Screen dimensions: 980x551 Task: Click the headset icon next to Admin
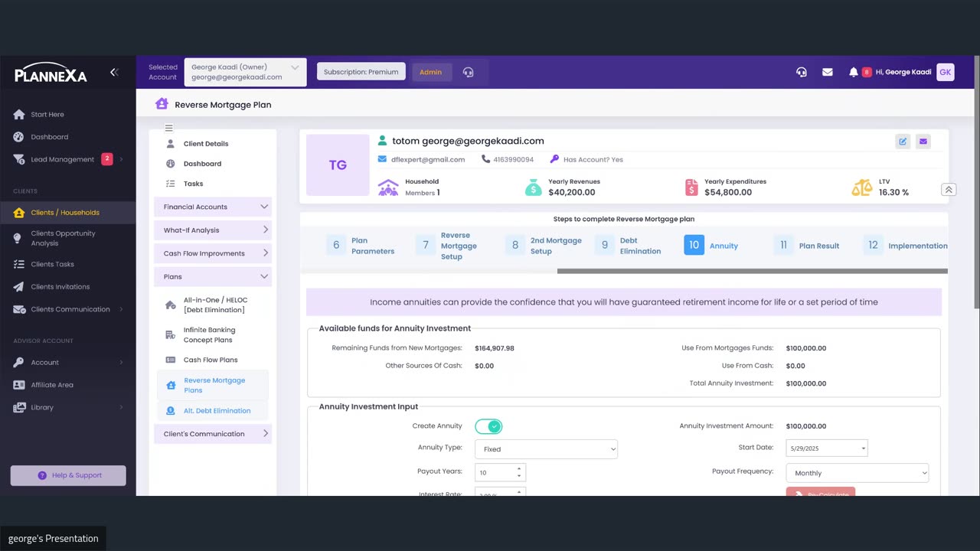click(469, 72)
